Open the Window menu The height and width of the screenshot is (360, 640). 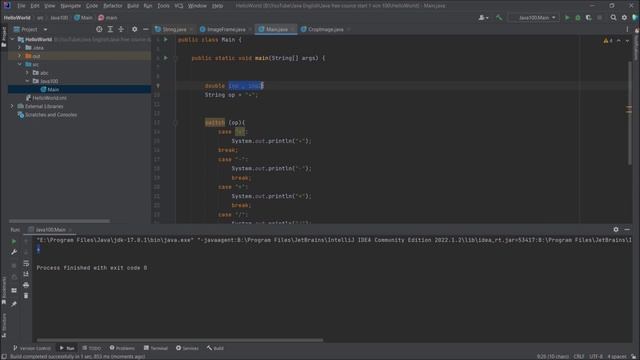point(197,6)
